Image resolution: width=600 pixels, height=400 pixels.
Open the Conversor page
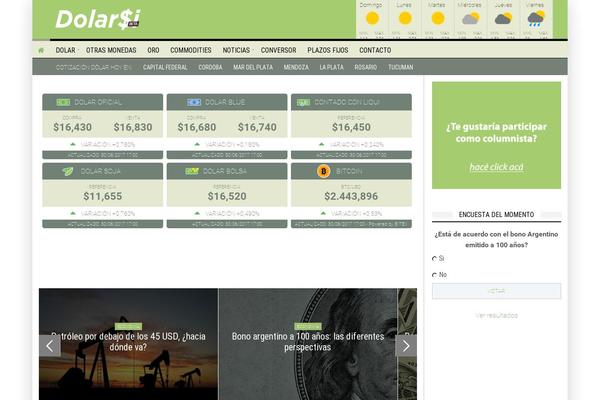click(278, 50)
